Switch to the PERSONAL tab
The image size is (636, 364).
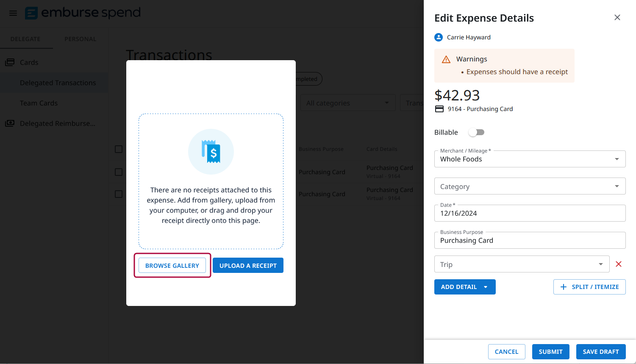[80, 39]
